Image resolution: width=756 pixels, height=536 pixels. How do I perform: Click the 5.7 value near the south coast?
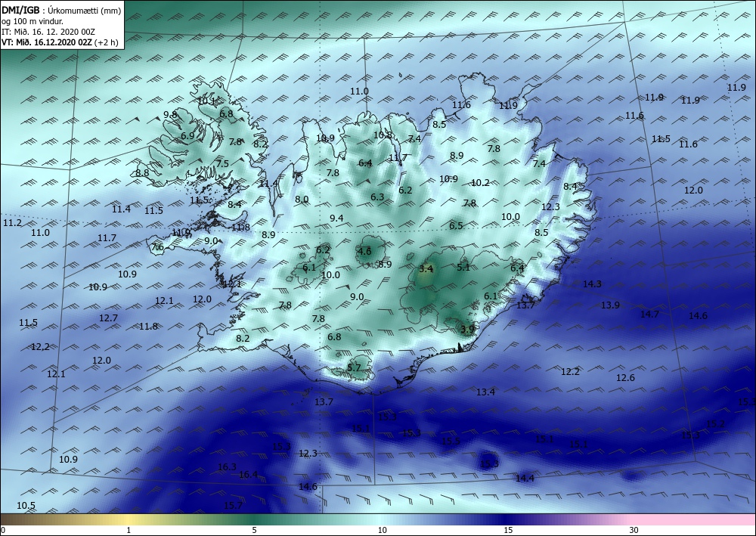[x=354, y=367]
